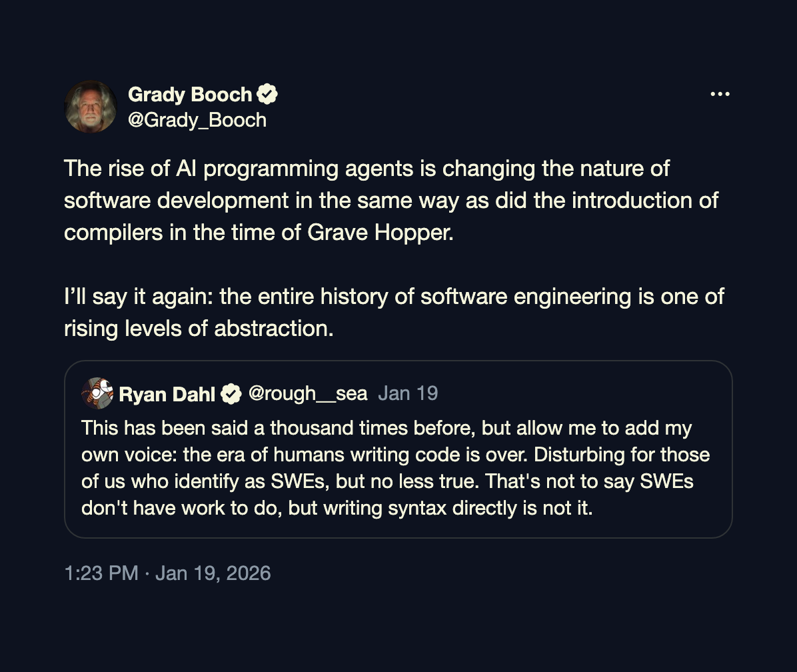Open Ryan Dahl's profile via his name
The height and width of the screenshot is (672, 797).
pos(165,393)
